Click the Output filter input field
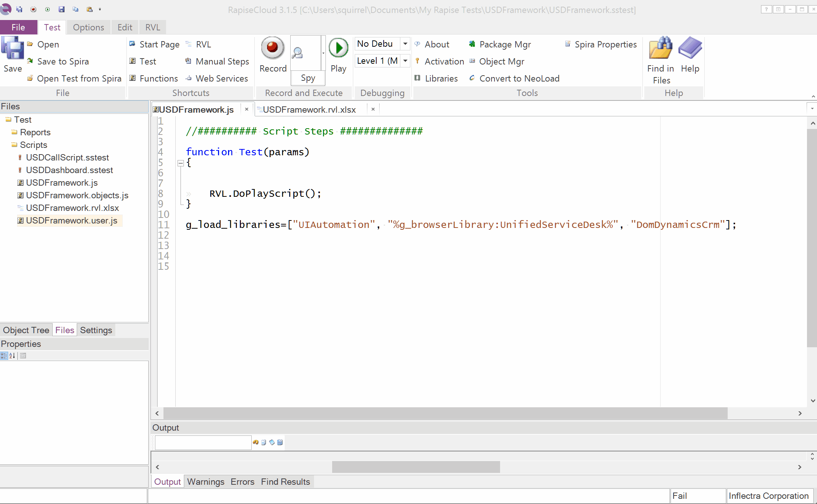Screen dimensions: 817x504 (x=203, y=442)
